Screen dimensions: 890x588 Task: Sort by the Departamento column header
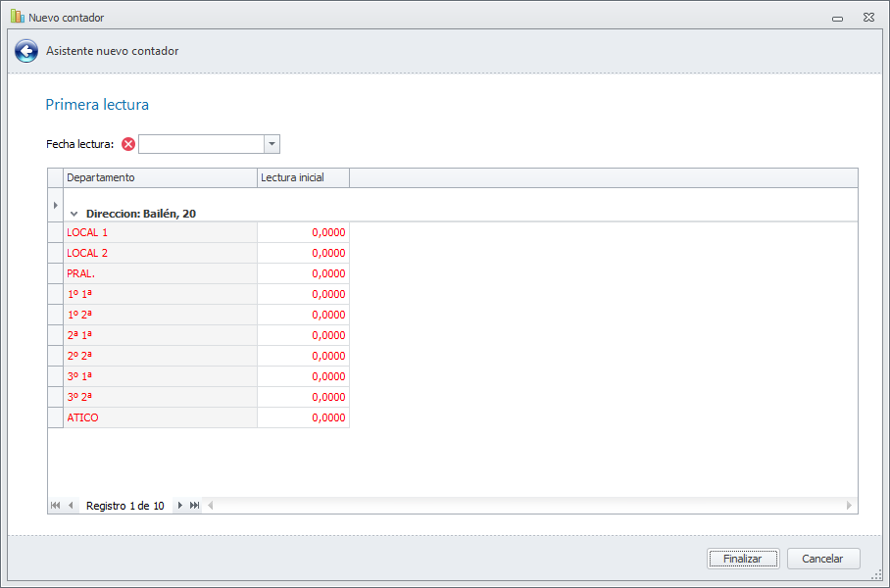(x=160, y=177)
